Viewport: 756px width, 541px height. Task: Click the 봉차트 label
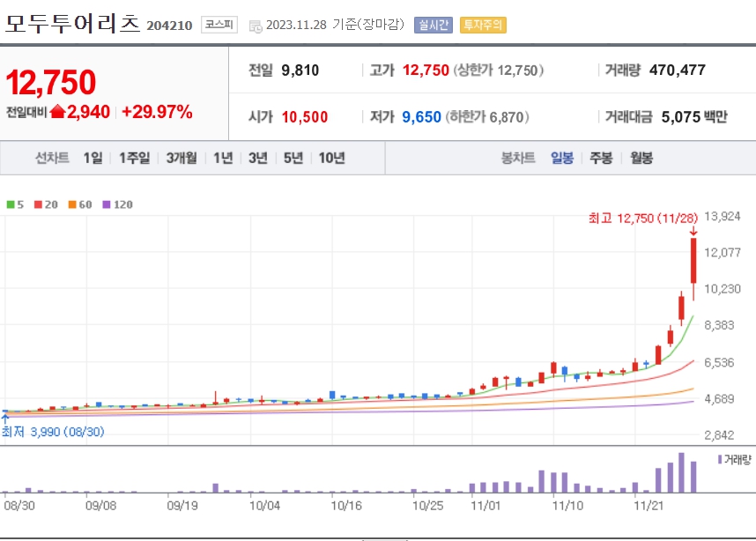[x=518, y=158]
